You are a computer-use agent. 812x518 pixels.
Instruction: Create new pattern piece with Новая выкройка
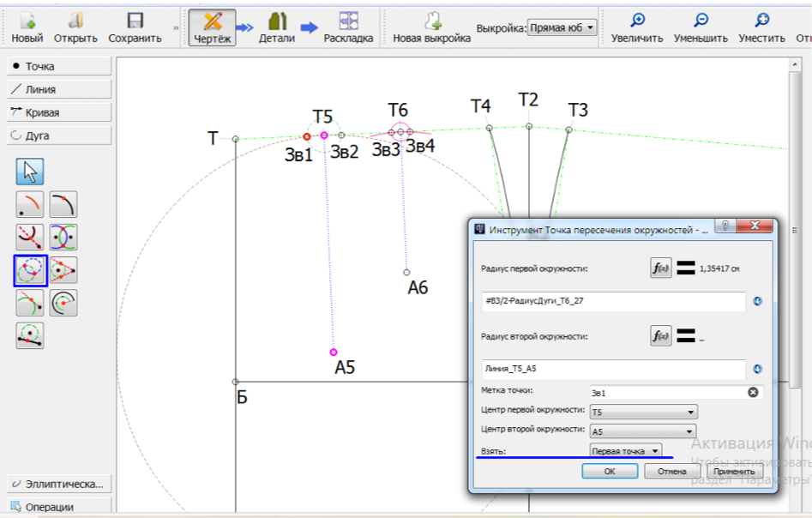(x=431, y=27)
